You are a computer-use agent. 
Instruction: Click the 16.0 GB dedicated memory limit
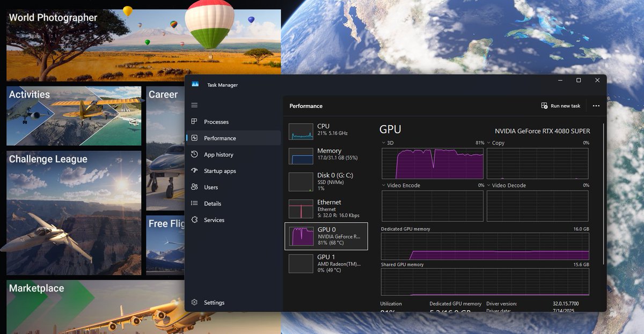(x=582, y=229)
